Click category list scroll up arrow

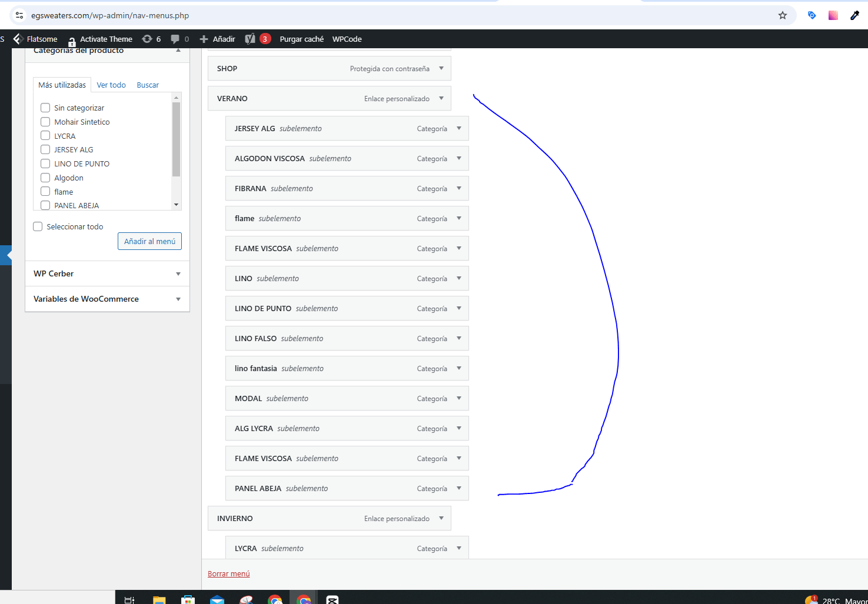click(176, 98)
